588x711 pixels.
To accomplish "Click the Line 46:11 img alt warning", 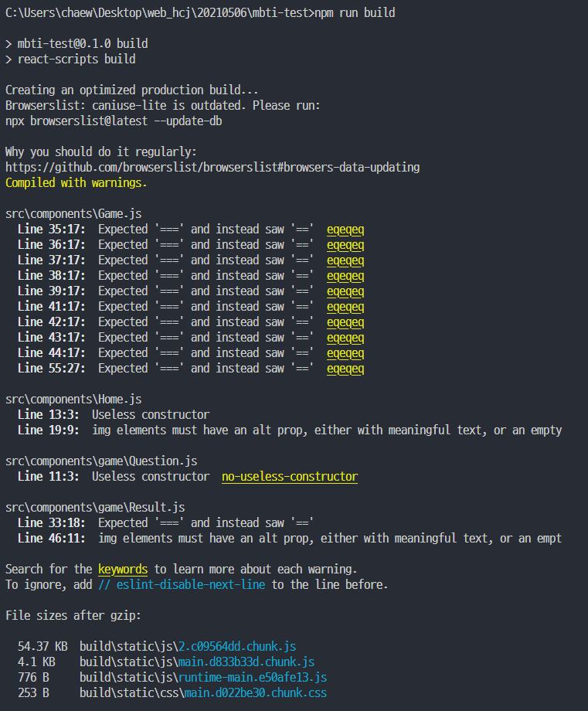I will pyautogui.click(x=290, y=538).
